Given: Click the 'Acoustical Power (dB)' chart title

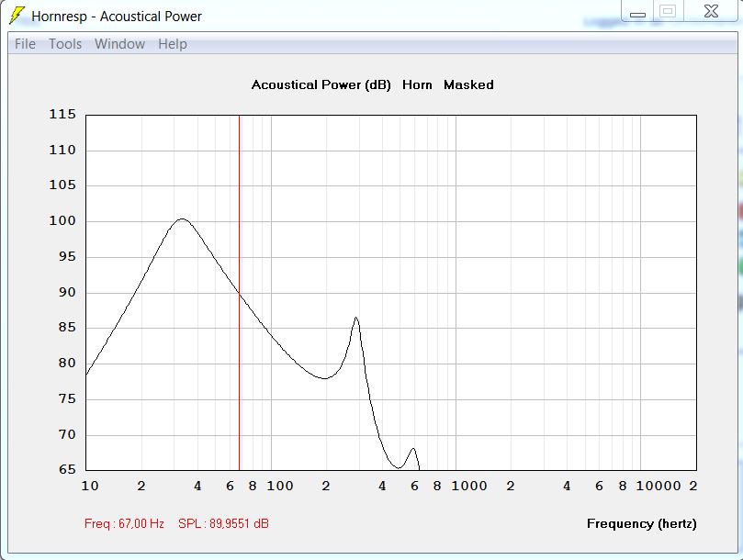Looking at the screenshot, I should pyautogui.click(x=321, y=84).
